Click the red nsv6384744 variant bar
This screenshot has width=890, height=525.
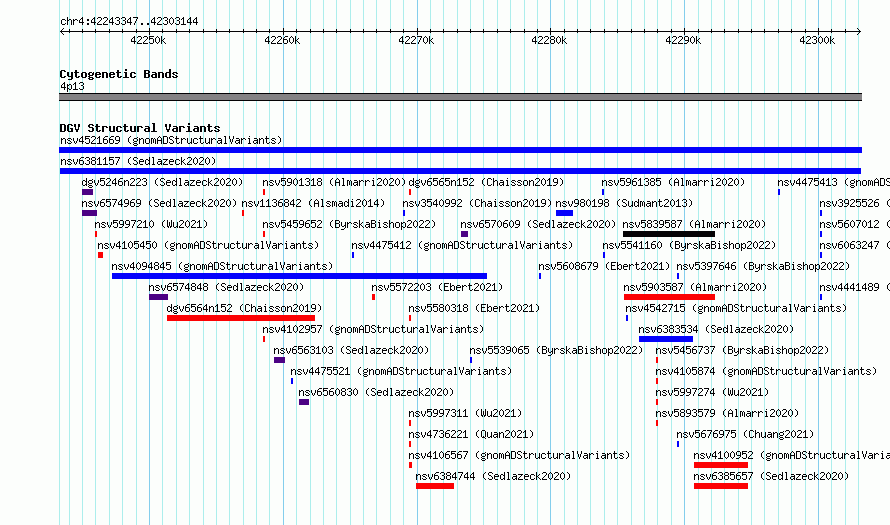435,486
